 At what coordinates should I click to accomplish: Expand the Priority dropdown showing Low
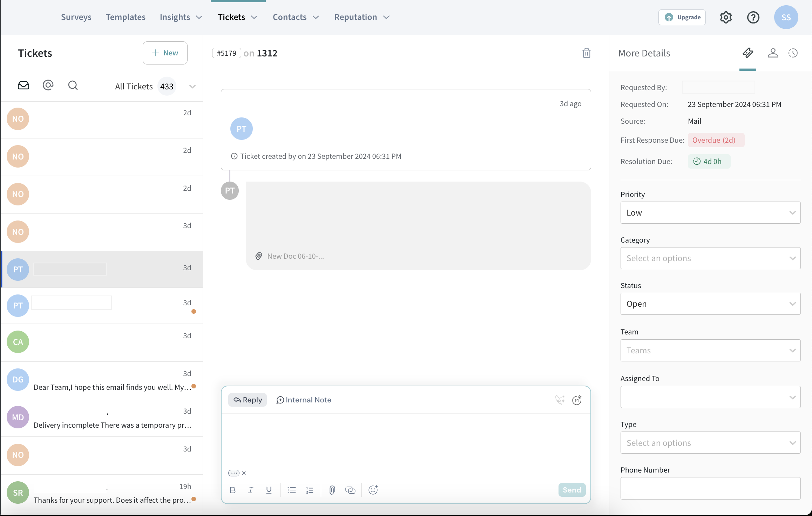(x=710, y=213)
